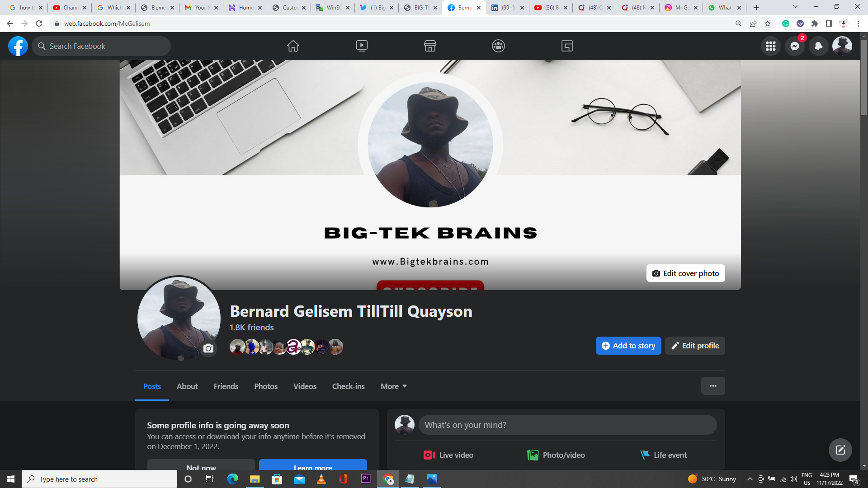Click the camera icon on the profile picture
Screen dimensions: 868x488
click(208, 348)
